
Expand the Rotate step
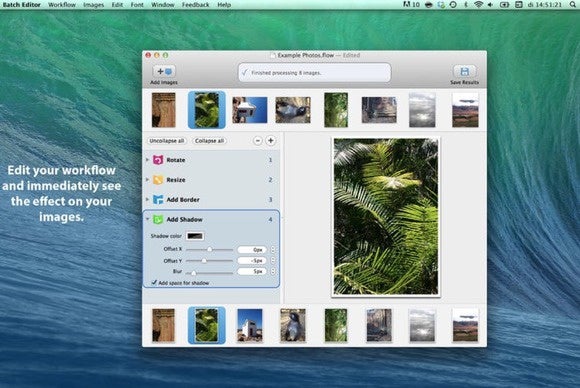coord(147,160)
